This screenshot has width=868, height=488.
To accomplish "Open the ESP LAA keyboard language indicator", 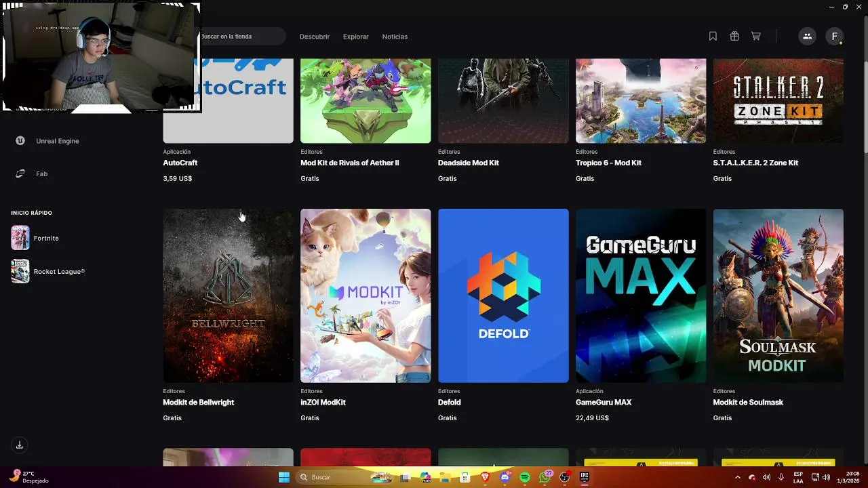I will tap(798, 477).
